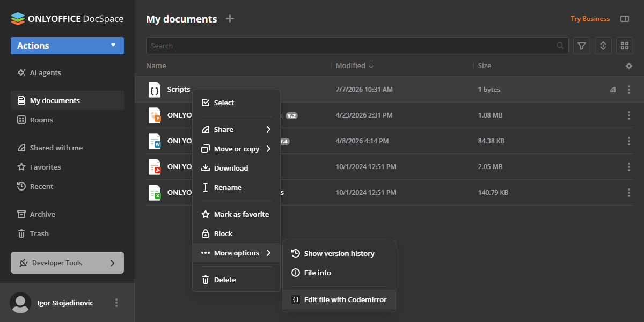Focus the Search input field
The image size is (644, 322).
pyautogui.click(x=352, y=46)
